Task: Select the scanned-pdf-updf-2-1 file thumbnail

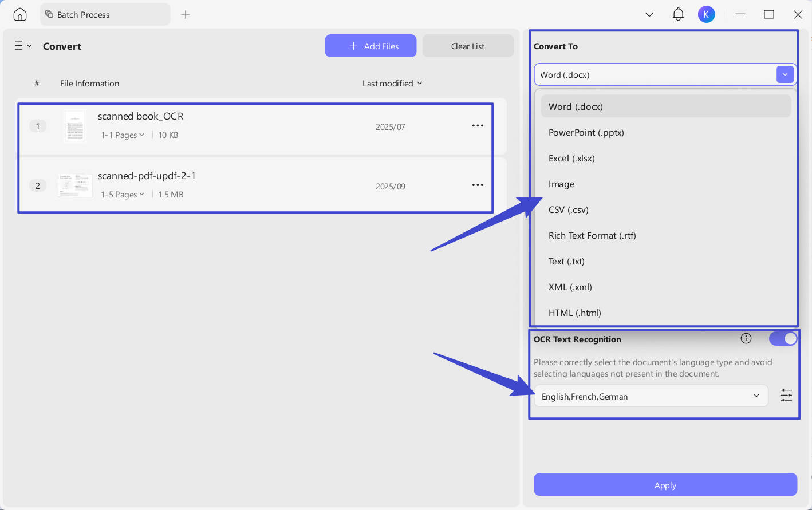Action: 75,185
